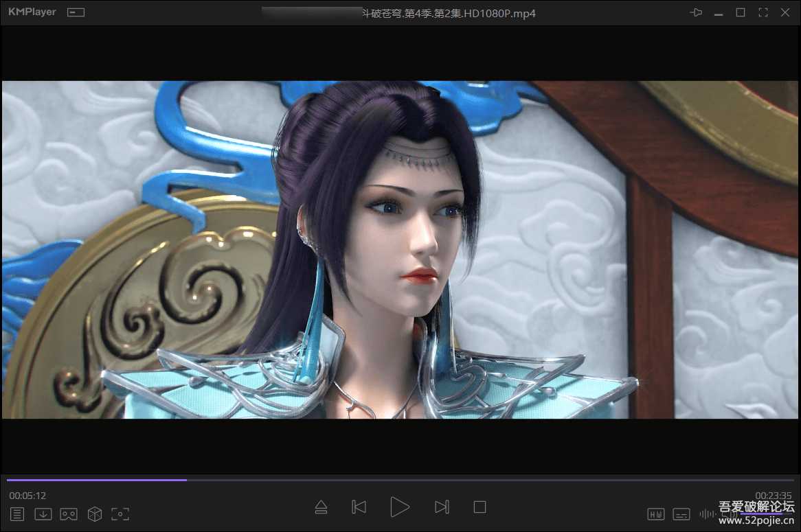The image size is (801, 532).
Task: Open the playlist panel icon
Action: [x=17, y=513]
